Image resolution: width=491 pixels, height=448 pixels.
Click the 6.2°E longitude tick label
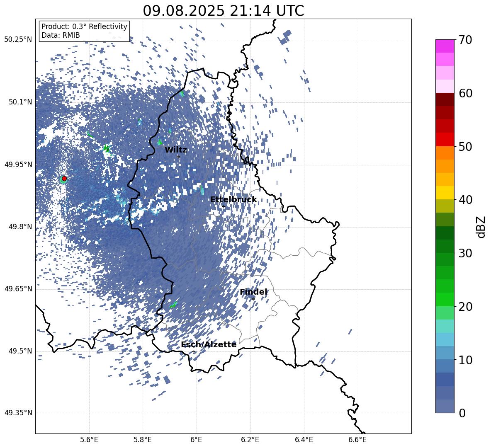[250, 440]
